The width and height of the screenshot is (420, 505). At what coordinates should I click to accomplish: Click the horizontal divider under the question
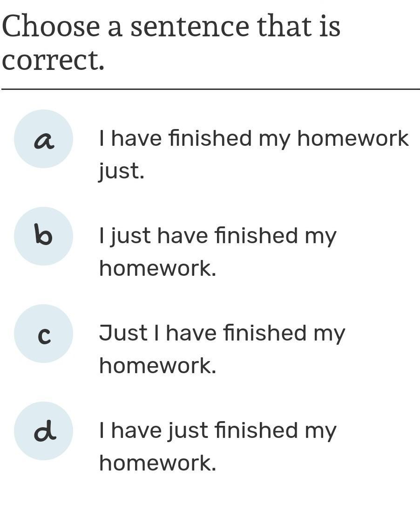210,89
